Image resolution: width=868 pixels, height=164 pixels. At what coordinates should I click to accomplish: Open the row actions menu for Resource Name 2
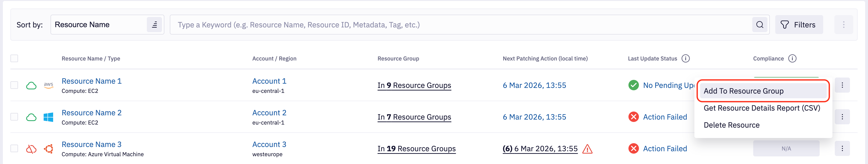pyautogui.click(x=842, y=117)
